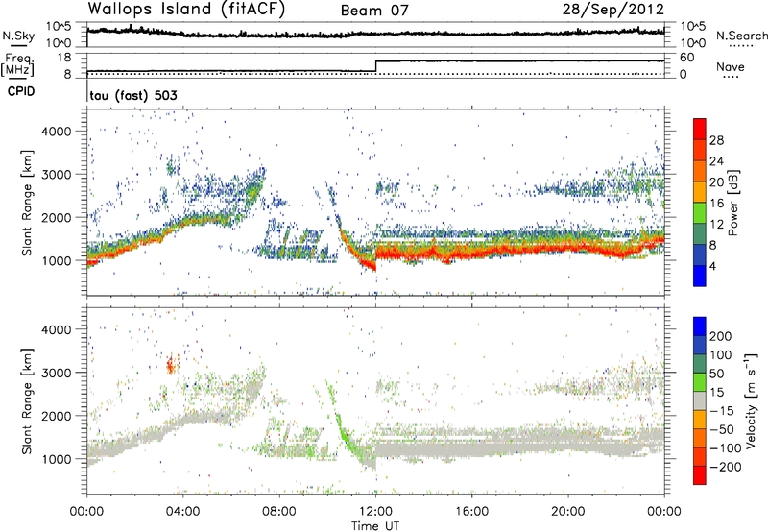Image resolution: width=768 pixels, height=532 pixels.
Task: Click the date label "28/Sep/2012"
Action: click(x=613, y=10)
